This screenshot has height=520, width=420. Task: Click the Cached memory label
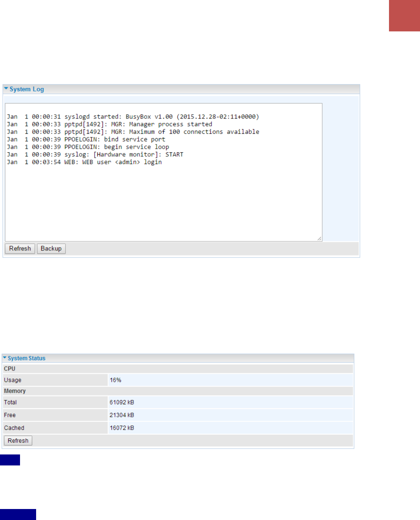(x=14, y=428)
